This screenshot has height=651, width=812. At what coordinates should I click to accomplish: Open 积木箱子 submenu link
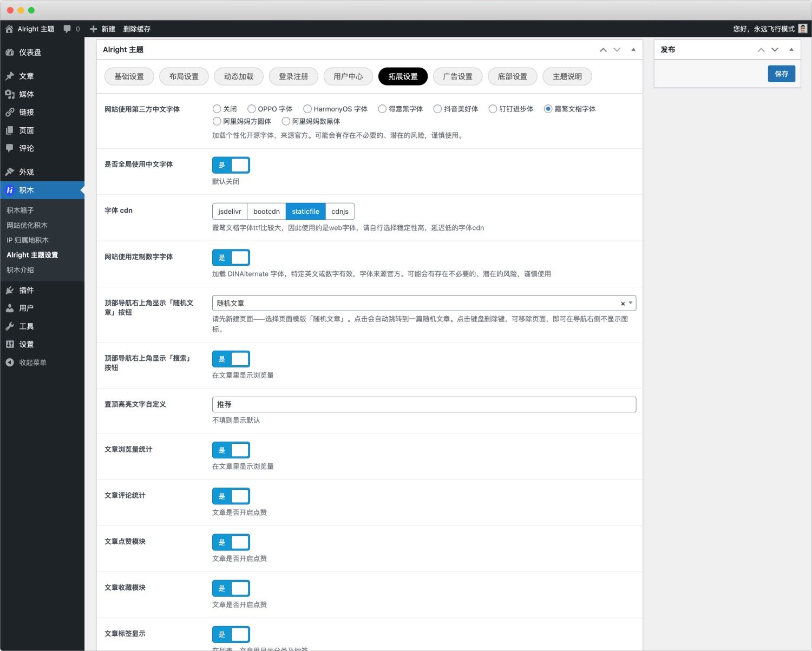[20, 211]
